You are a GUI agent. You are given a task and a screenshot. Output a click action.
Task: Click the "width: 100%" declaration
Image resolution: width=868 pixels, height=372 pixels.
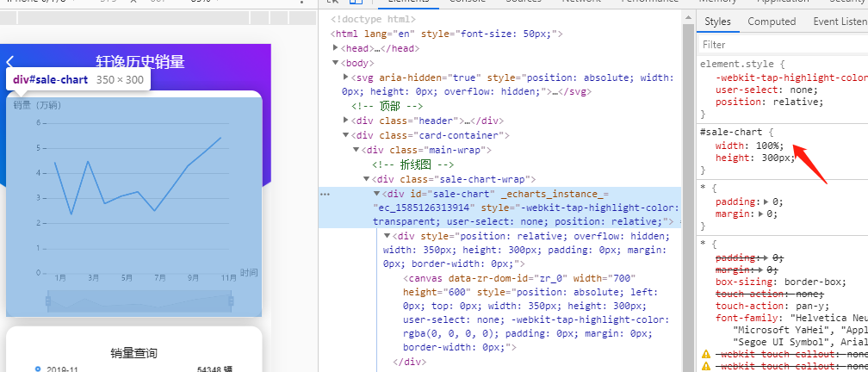coord(749,146)
